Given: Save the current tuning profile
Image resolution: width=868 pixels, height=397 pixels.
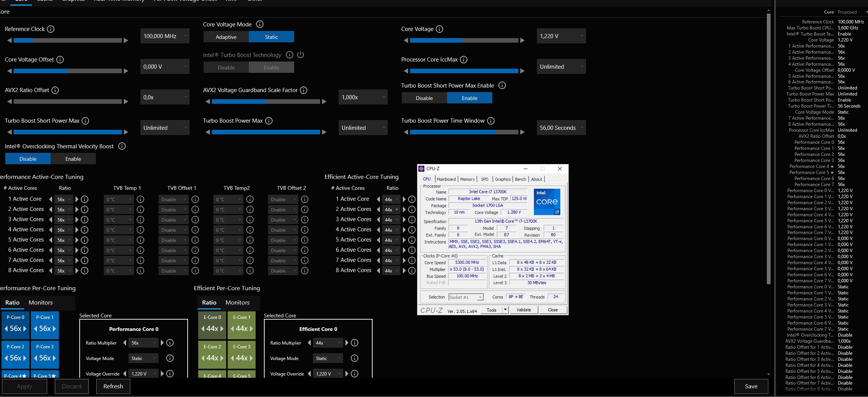Looking at the screenshot, I should click(x=751, y=386).
